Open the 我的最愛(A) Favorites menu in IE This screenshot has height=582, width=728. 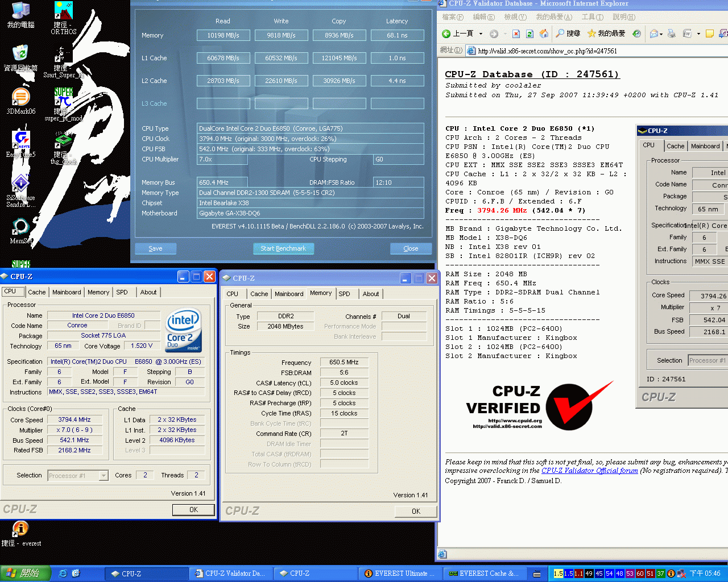[554, 17]
